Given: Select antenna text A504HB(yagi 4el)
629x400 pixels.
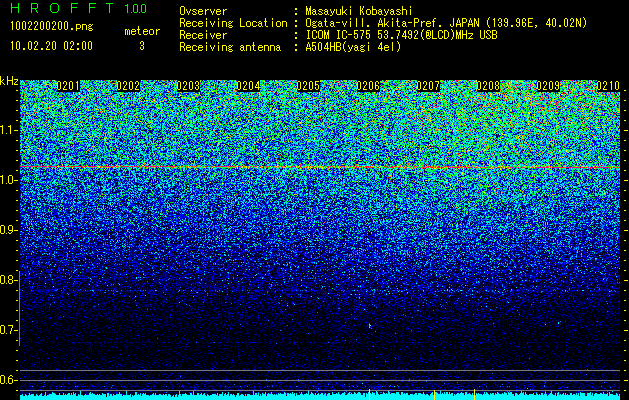Looking at the screenshot, I should point(353,47).
